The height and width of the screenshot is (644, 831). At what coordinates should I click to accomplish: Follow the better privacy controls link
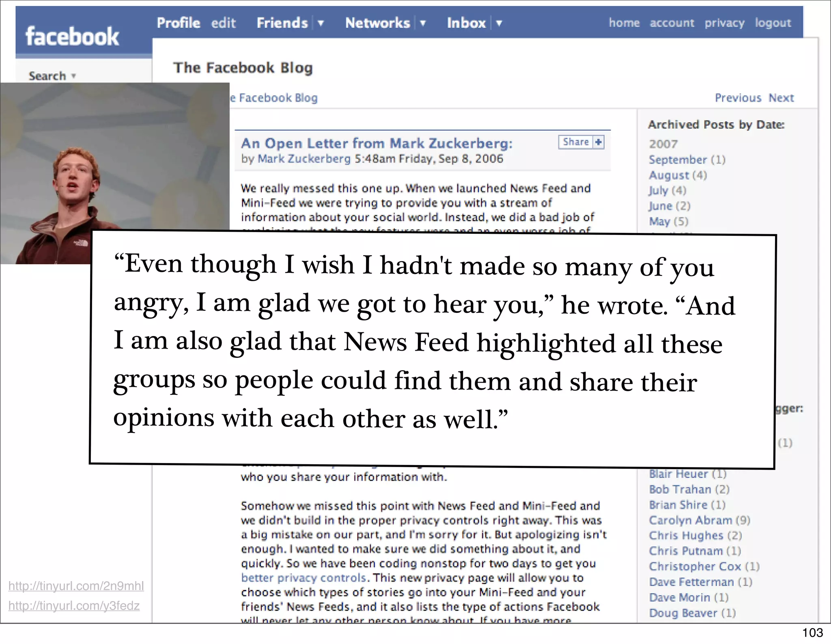coord(304,578)
